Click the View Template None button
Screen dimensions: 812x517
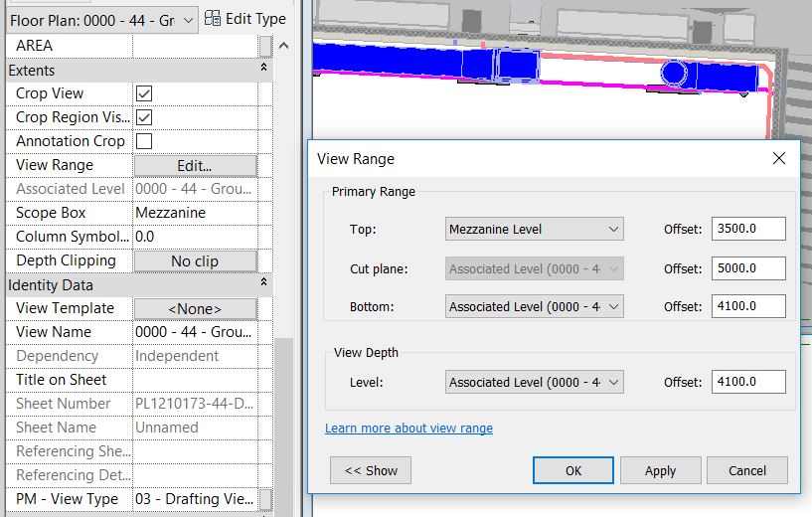pyautogui.click(x=195, y=309)
